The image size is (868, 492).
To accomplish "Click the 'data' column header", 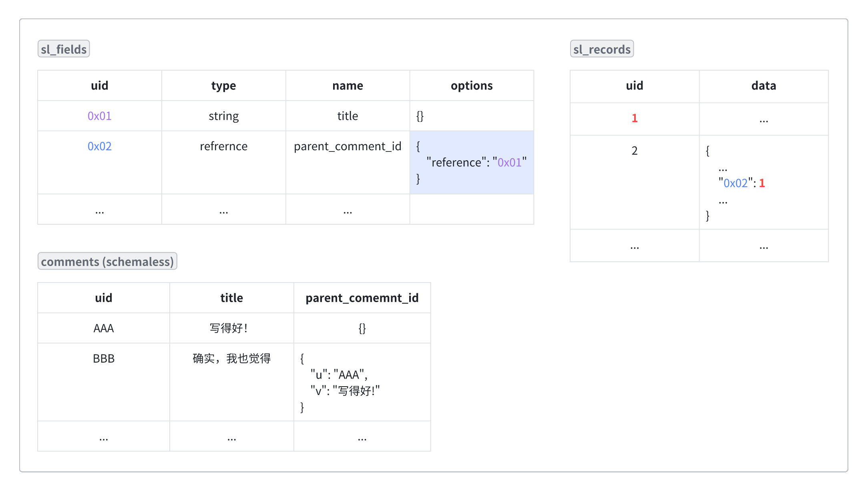I will (763, 85).
